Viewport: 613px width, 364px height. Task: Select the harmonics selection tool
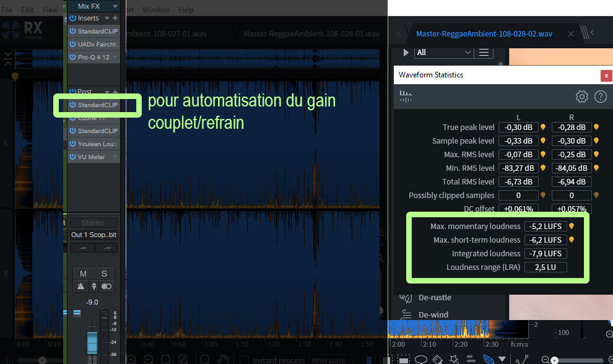471,359
